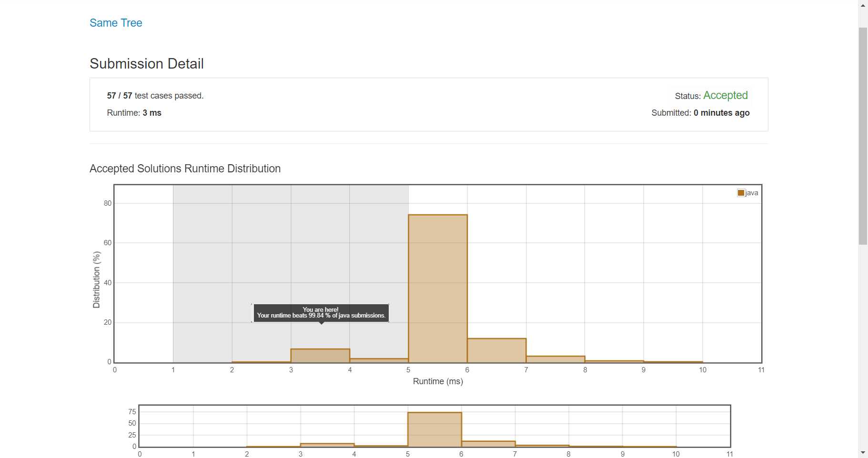Click the java legend color swatch
868x458 pixels.
(x=741, y=193)
